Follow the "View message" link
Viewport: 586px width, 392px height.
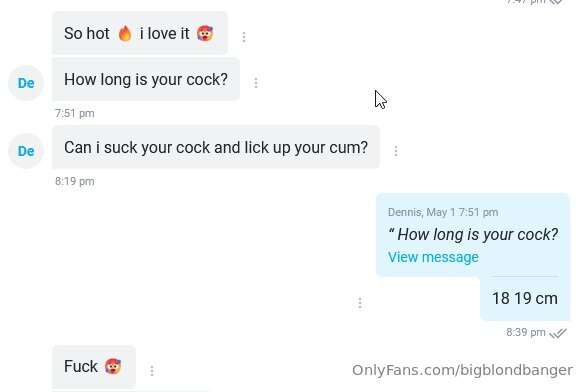click(x=433, y=257)
